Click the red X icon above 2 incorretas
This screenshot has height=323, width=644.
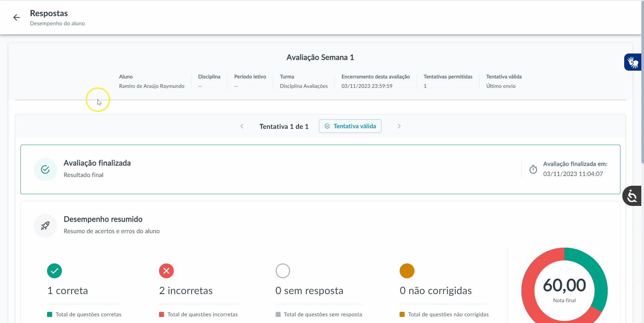166,271
